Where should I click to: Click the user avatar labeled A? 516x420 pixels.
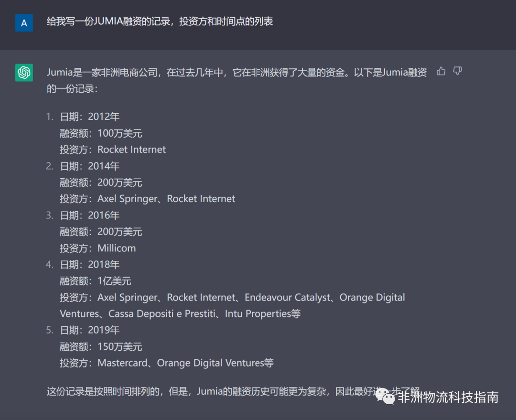[x=24, y=23]
